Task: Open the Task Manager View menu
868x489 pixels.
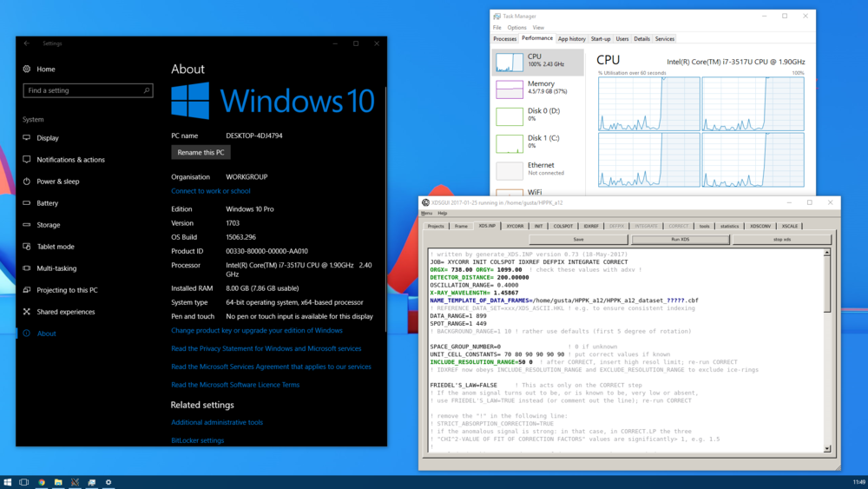Action: [539, 27]
